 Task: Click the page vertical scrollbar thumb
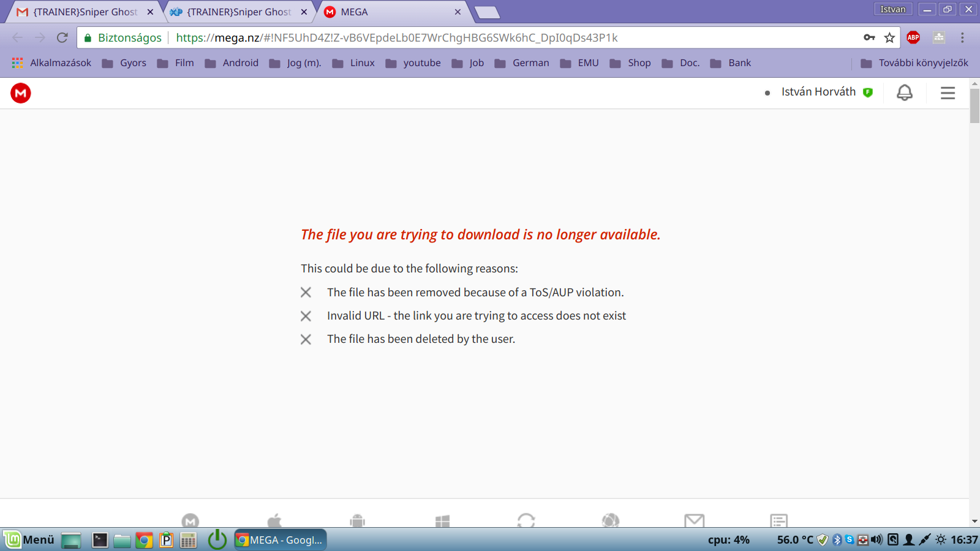(974, 105)
